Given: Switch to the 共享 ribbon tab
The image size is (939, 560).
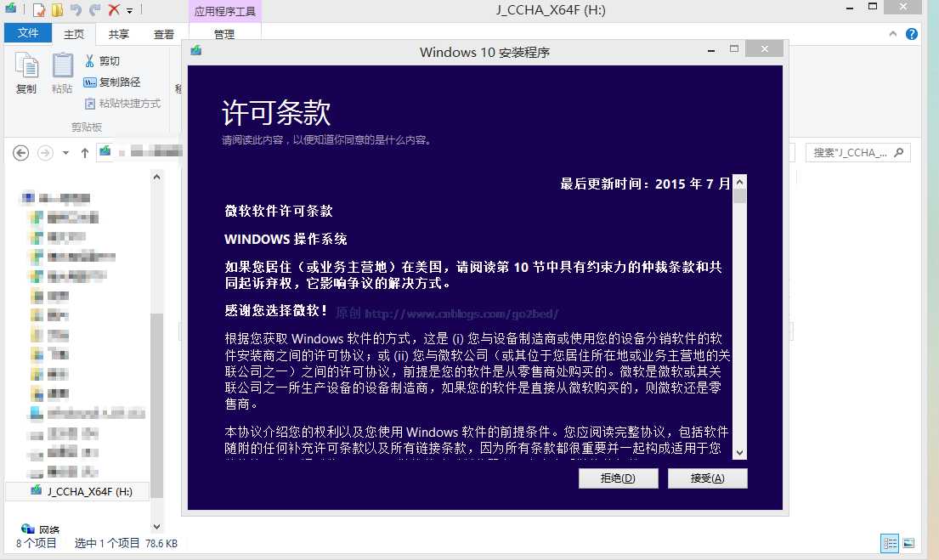Looking at the screenshot, I should 119,34.
